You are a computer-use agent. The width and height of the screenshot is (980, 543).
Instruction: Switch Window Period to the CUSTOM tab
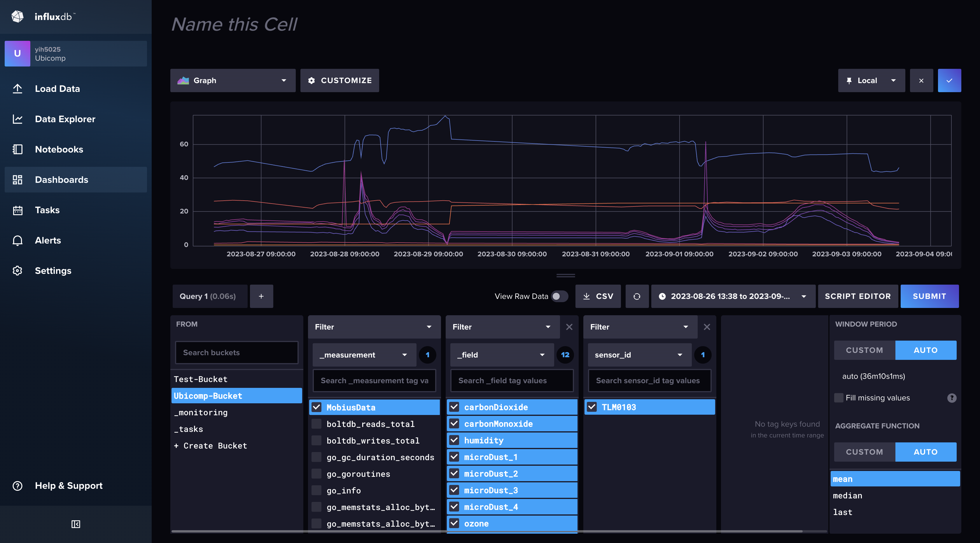tap(865, 350)
